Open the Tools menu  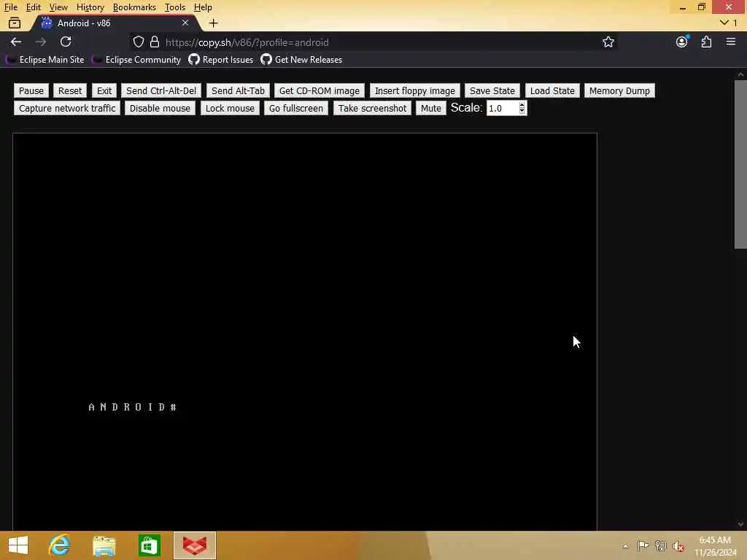click(175, 7)
